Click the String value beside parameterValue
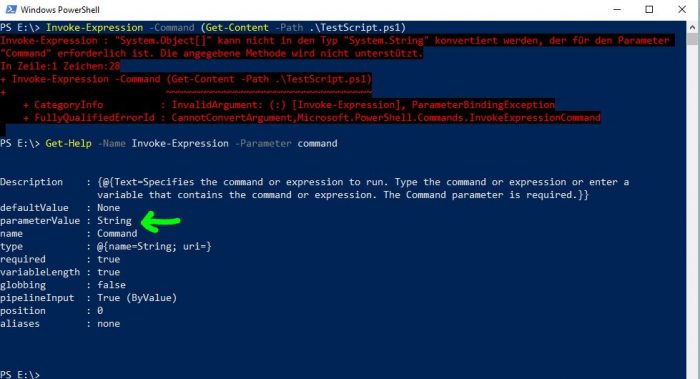The width and height of the screenshot is (700, 379). click(114, 221)
